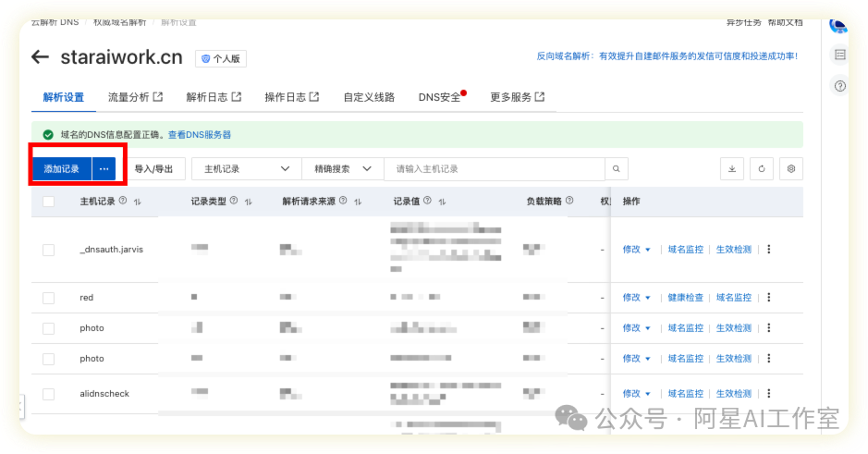Click the more options dots next to 添加记录
The image size is (868, 454).
[x=104, y=169]
